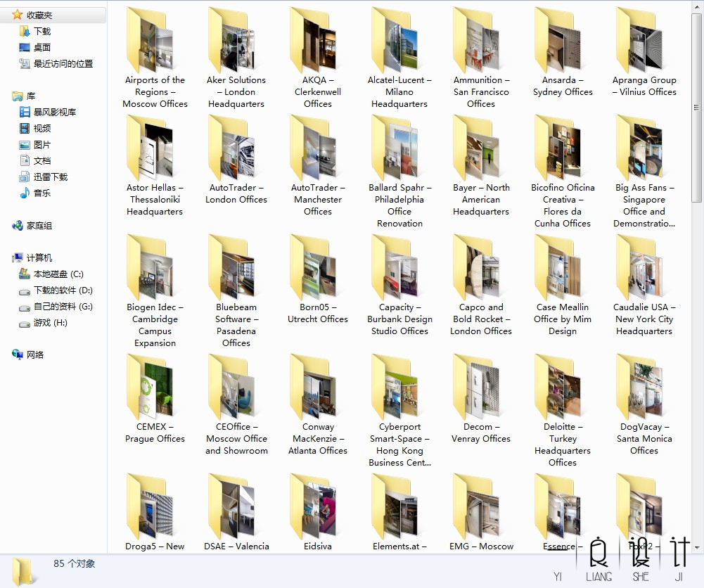Select 网络 network in sidebar

click(28, 354)
